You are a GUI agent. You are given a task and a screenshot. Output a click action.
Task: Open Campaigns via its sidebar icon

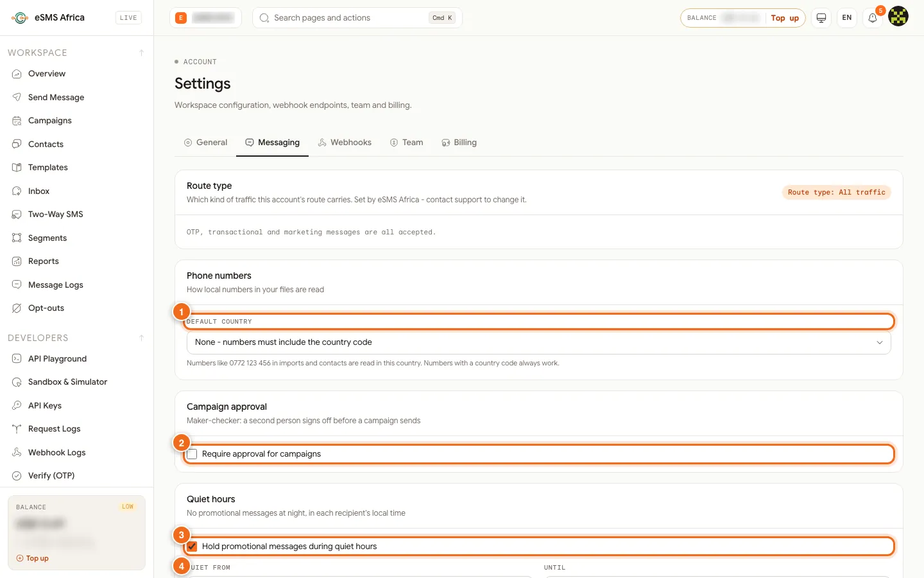17,121
